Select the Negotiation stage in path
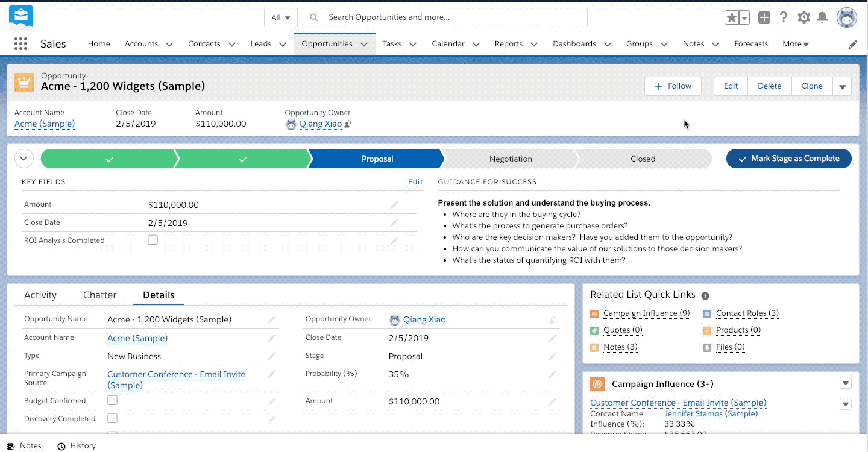868x452 pixels. (511, 159)
